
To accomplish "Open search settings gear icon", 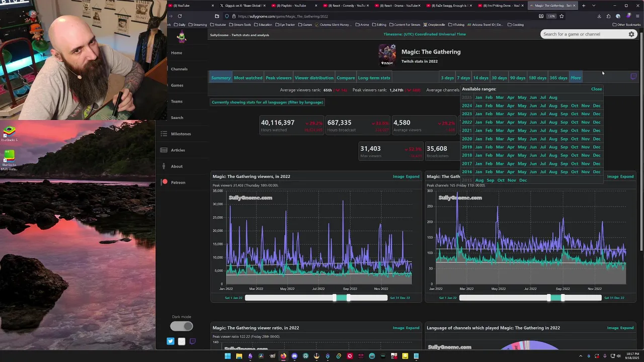I will click(631, 34).
